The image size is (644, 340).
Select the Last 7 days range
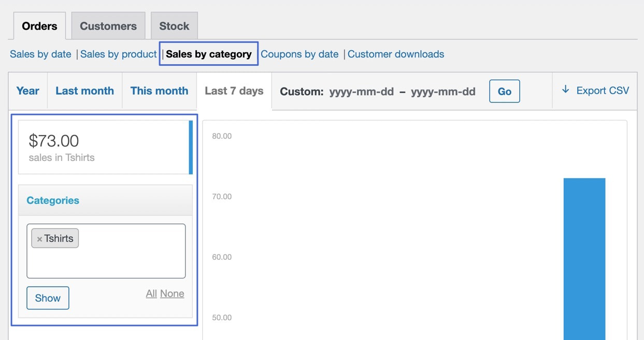(x=234, y=91)
